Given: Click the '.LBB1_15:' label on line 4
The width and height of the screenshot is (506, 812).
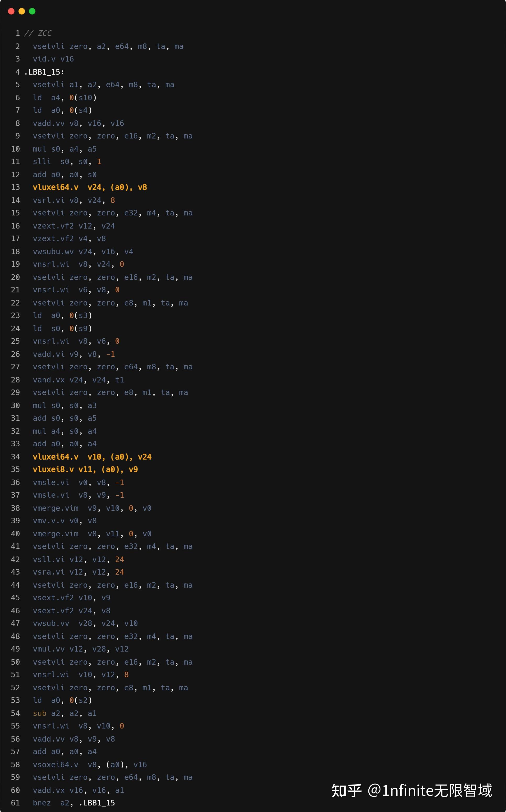Looking at the screenshot, I should (x=44, y=72).
